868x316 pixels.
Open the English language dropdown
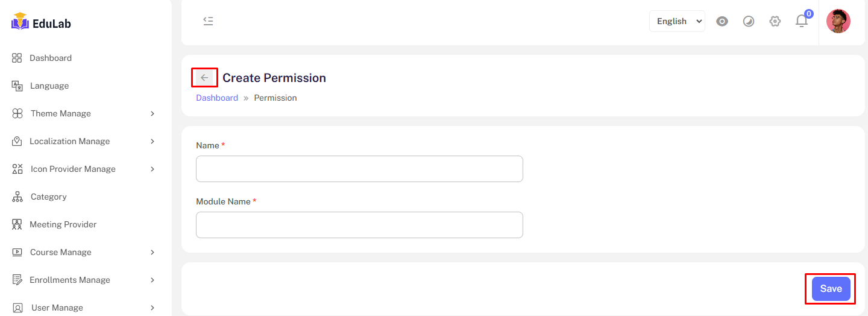click(x=677, y=21)
